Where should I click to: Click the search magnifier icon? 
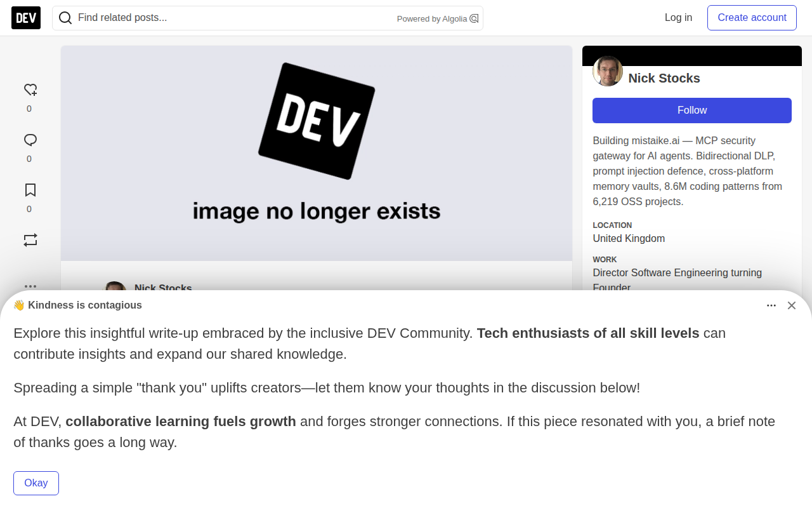click(x=65, y=18)
